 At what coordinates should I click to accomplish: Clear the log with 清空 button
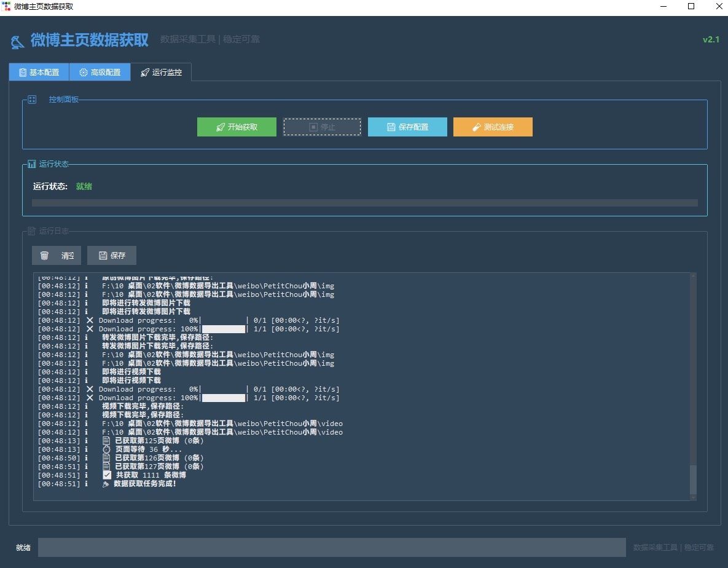(57, 256)
